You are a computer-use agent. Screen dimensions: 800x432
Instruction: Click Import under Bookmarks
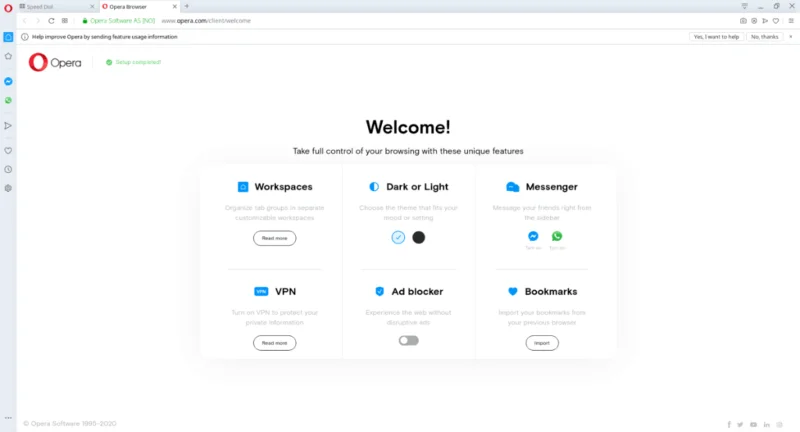click(x=542, y=343)
